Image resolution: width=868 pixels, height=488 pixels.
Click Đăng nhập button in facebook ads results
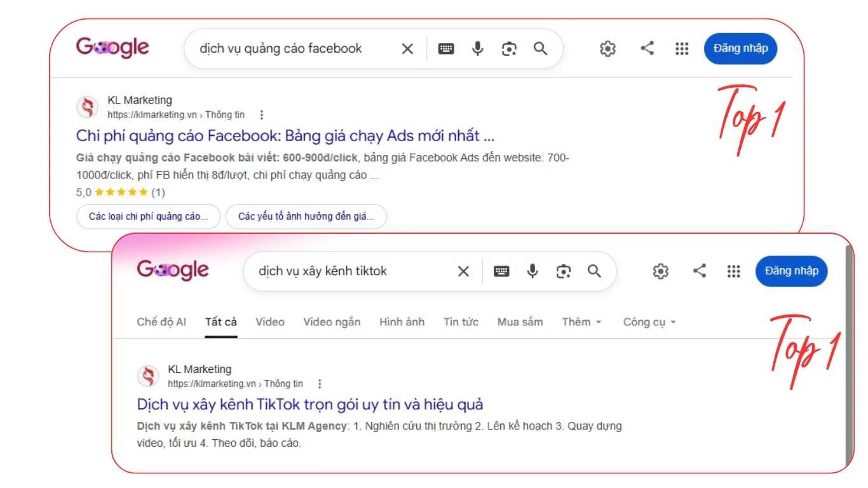pyautogui.click(x=740, y=48)
